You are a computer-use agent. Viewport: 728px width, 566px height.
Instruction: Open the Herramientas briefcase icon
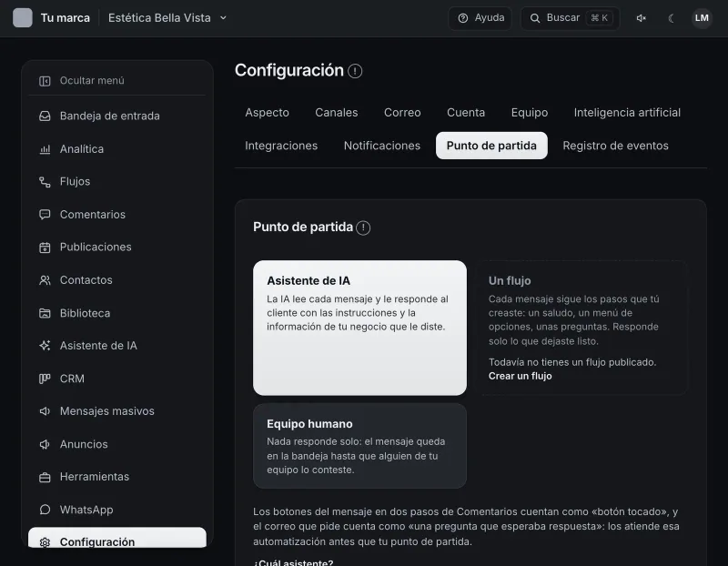point(45,477)
